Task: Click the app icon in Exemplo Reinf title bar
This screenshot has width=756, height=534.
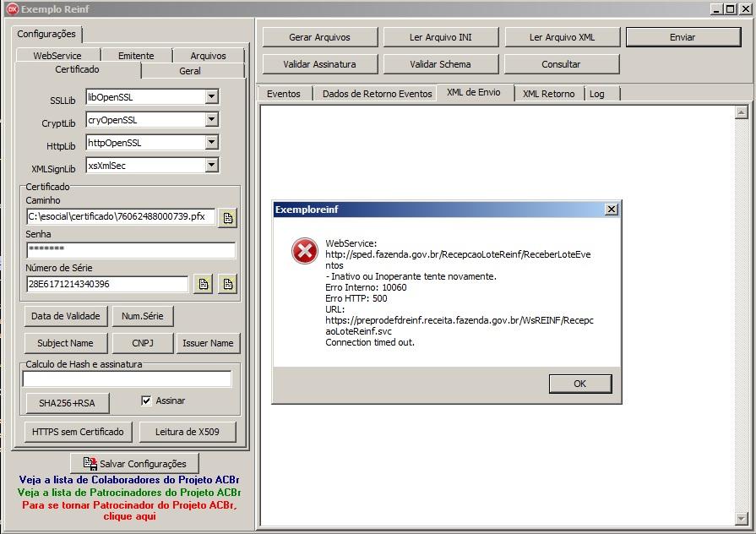Action: tap(12, 8)
